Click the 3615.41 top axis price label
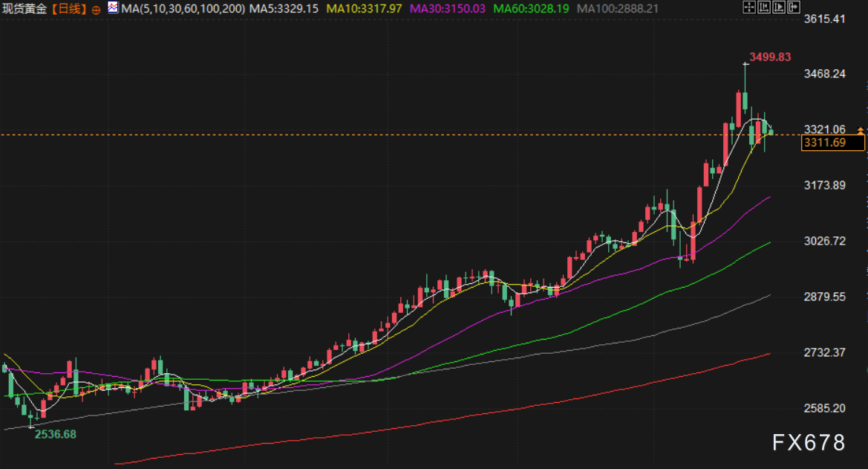This screenshot has width=868, height=469. pyautogui.click(x=825, y=19)
